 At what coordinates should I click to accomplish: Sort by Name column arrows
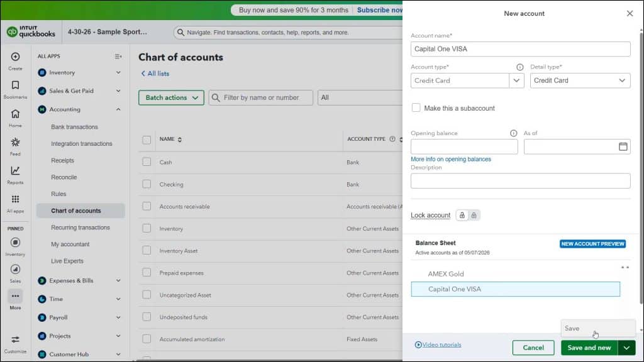pyautogui.click(x=179, y=140)
